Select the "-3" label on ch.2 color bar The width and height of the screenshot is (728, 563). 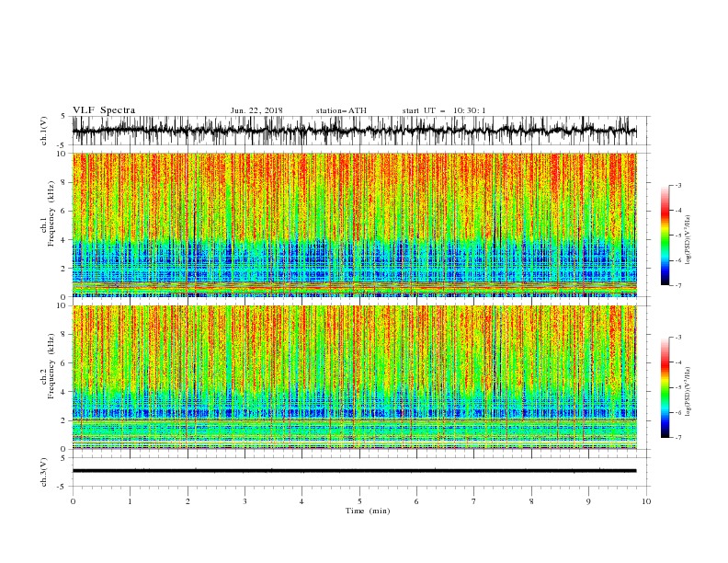pyautogui.click(x=678, y=338)
